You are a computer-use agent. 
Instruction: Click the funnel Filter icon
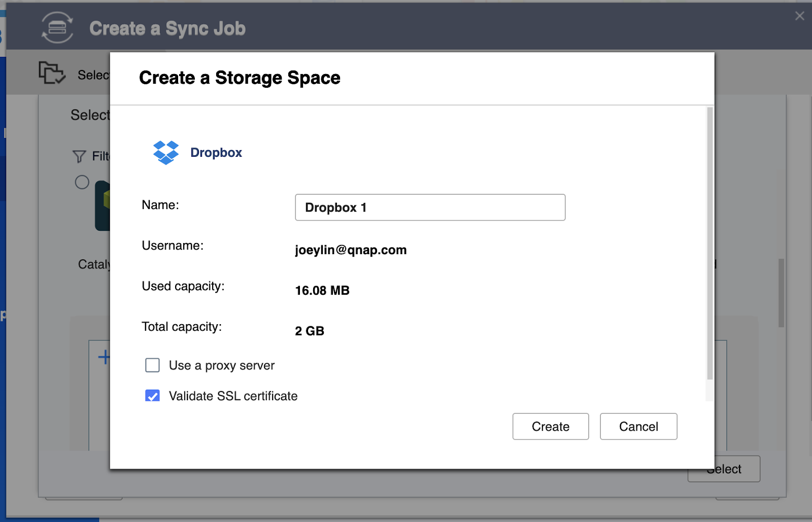[79, 156]
